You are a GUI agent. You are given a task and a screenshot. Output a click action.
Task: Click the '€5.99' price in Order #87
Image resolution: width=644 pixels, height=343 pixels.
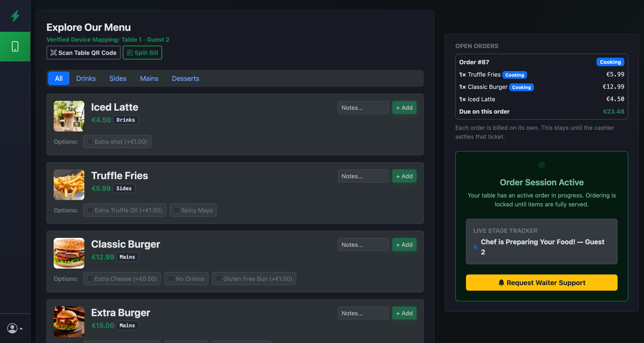click(x=615, y=74)
